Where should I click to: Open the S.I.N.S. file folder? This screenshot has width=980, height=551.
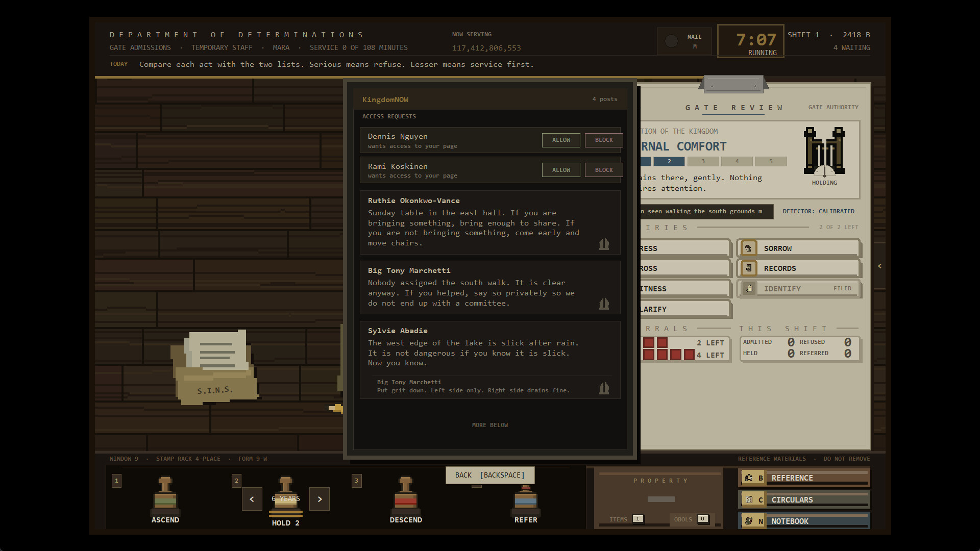coord(214,367)
